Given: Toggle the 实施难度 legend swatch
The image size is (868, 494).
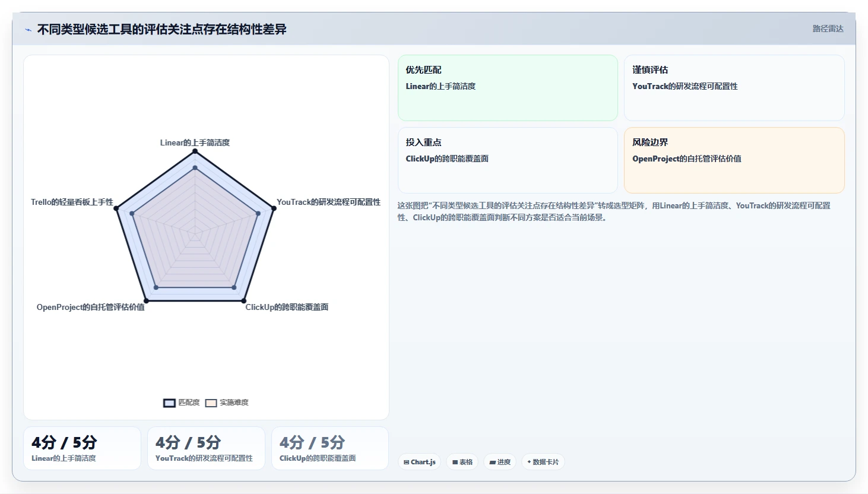Looking at the screenshot, I should 211,403.
